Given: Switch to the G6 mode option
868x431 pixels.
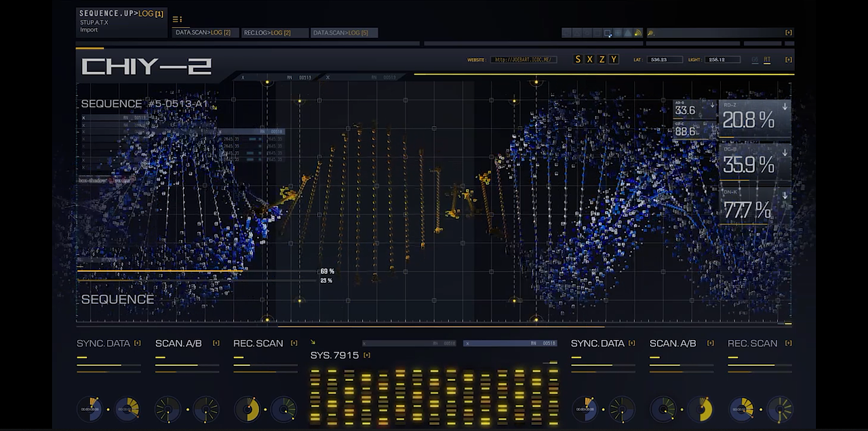Looking at the screenshot, I should tap(755, 60).
